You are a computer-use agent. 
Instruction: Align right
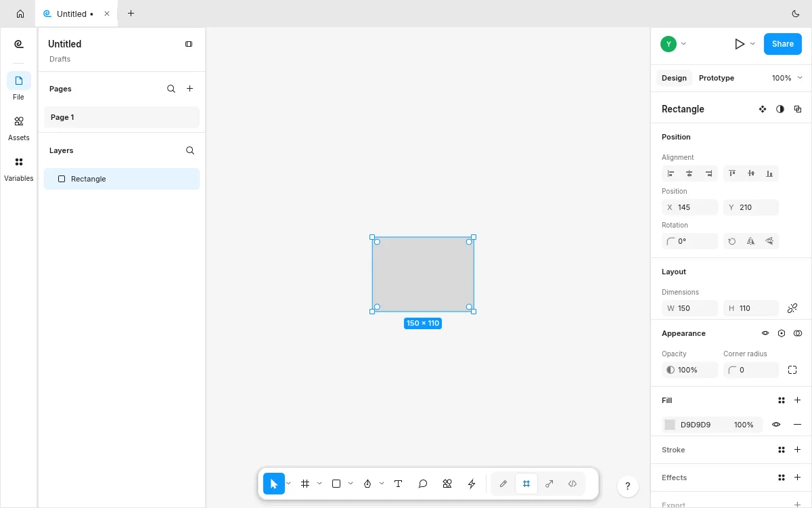coord(708,173)
